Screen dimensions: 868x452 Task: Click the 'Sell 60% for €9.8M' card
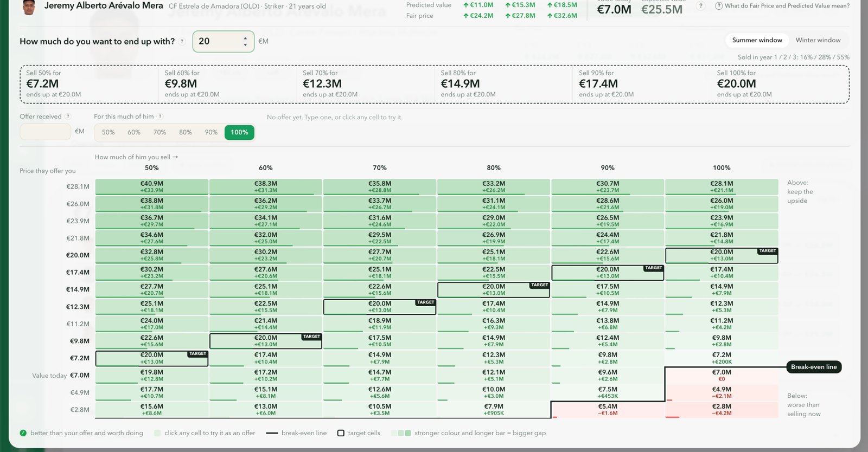click(x=228, y=84)
